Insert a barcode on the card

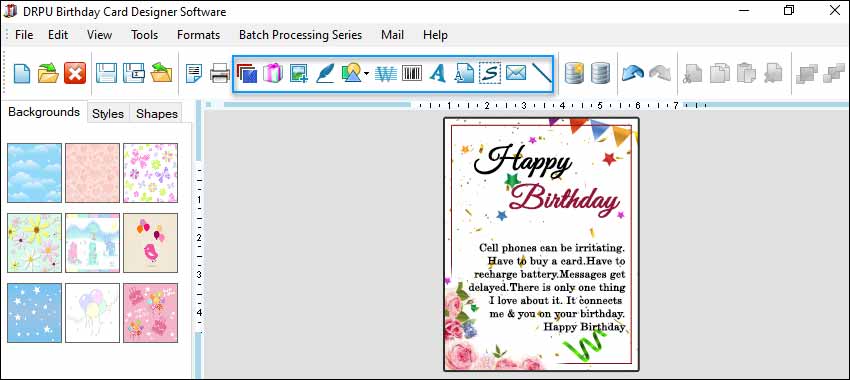(412, 73)
